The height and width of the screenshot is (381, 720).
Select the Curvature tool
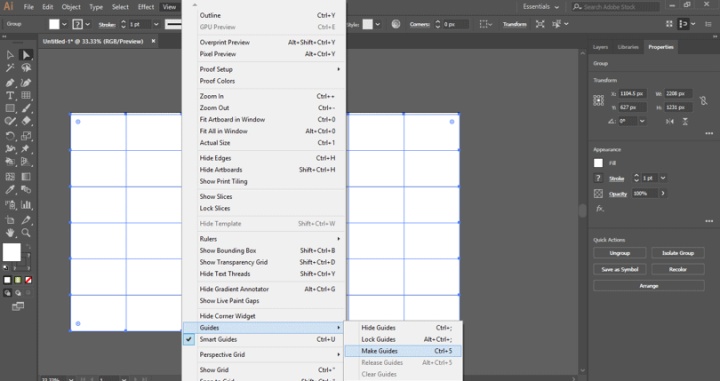tap(26, 83)
